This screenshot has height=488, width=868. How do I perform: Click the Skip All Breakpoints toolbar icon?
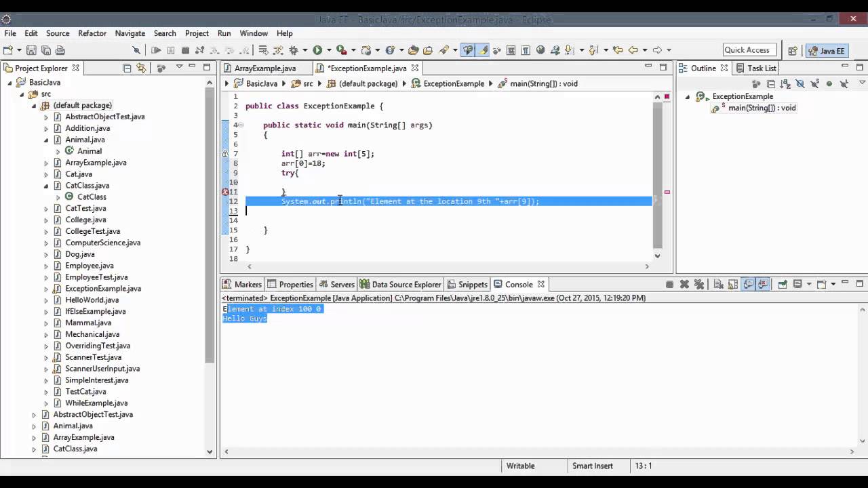click(x=136, y=50)
